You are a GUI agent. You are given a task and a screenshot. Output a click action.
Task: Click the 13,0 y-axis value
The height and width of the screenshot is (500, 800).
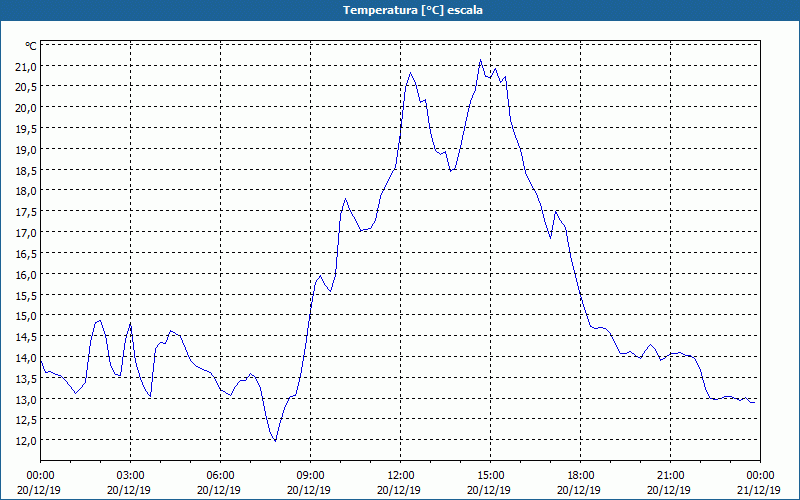[x=27, y=399]
